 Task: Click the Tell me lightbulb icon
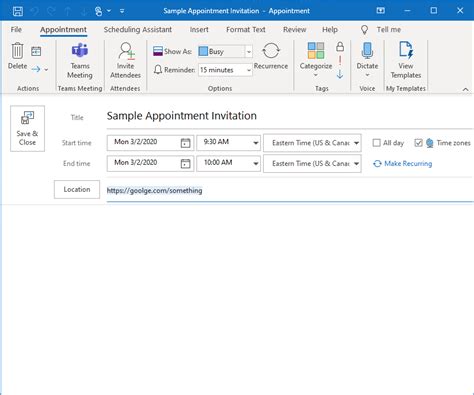point(365,30)
